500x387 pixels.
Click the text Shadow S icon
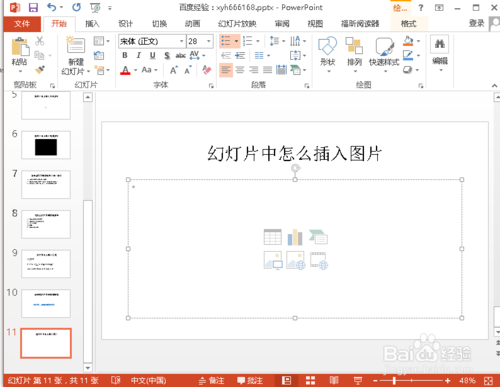point(167,56)
